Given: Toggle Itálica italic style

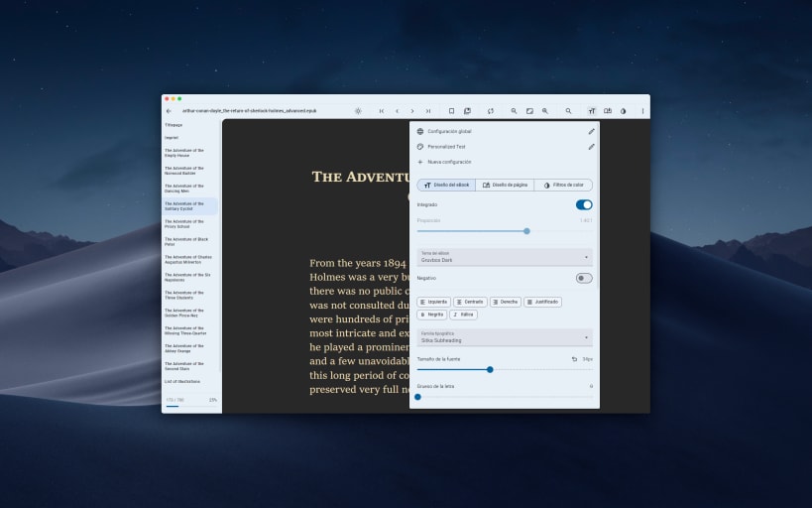Looking at the screenshot, I should (463, 315).
